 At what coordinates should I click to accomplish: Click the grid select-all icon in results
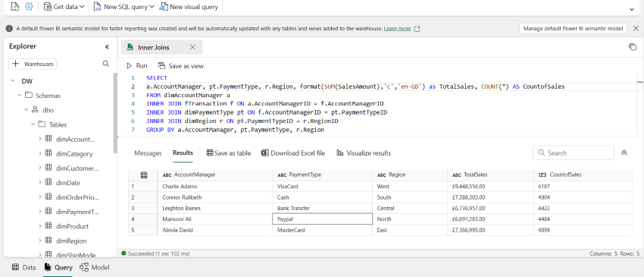pos(144,175)
